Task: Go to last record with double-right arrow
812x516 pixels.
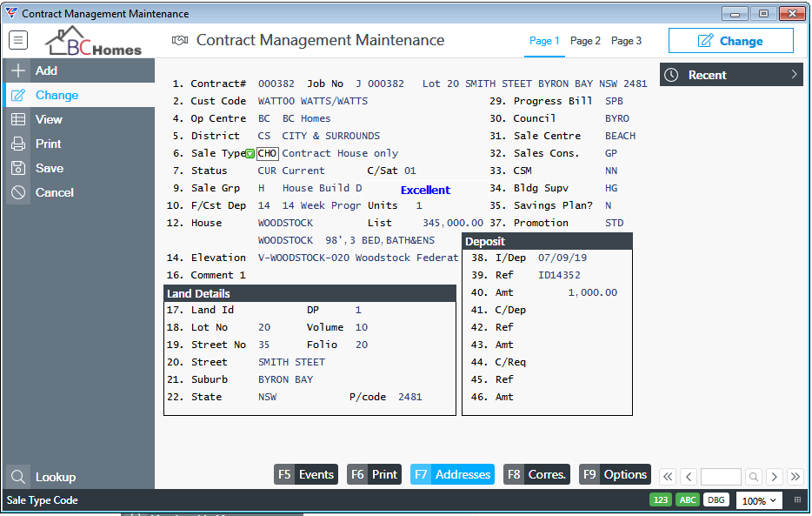Action: pyautogui.click(x=795, y=476)
